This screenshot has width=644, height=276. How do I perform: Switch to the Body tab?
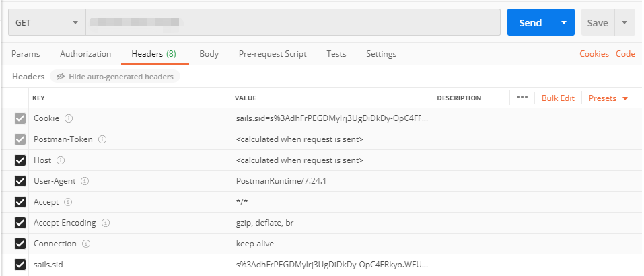(209, 54)
